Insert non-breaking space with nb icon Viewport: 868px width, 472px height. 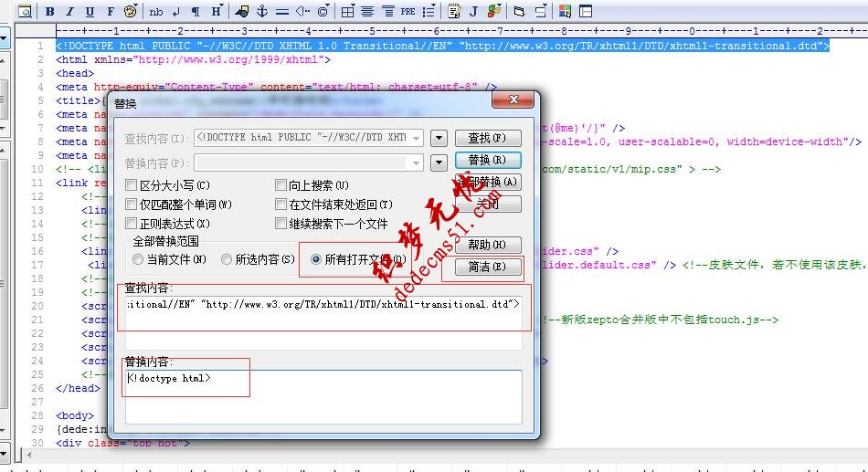coord(156,11)
